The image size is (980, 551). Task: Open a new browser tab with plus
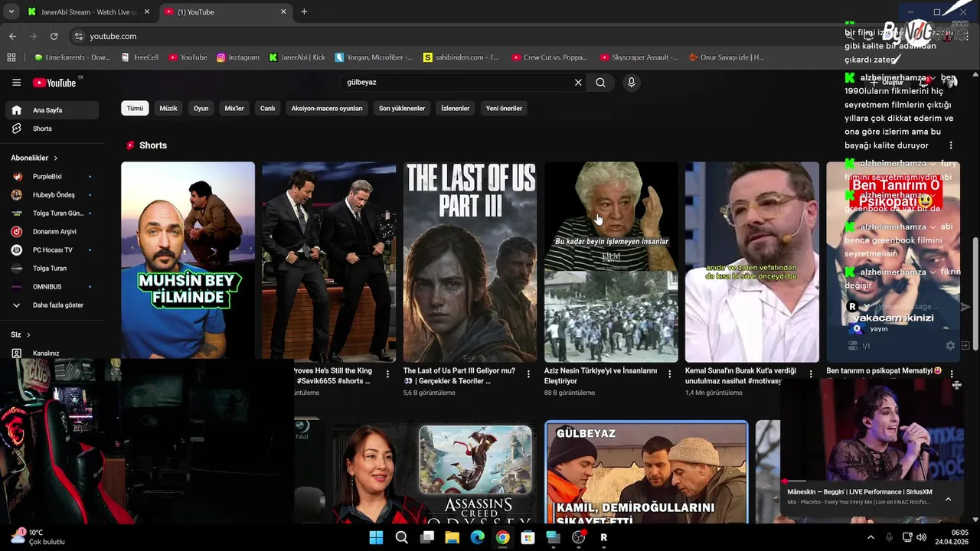pos(304,11)
